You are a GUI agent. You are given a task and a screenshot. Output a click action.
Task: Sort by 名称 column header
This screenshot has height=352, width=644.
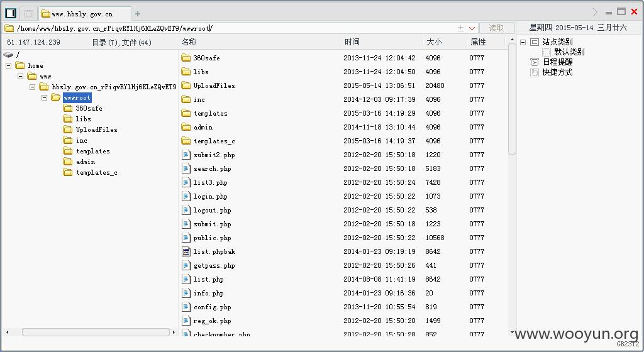[189, 42]
